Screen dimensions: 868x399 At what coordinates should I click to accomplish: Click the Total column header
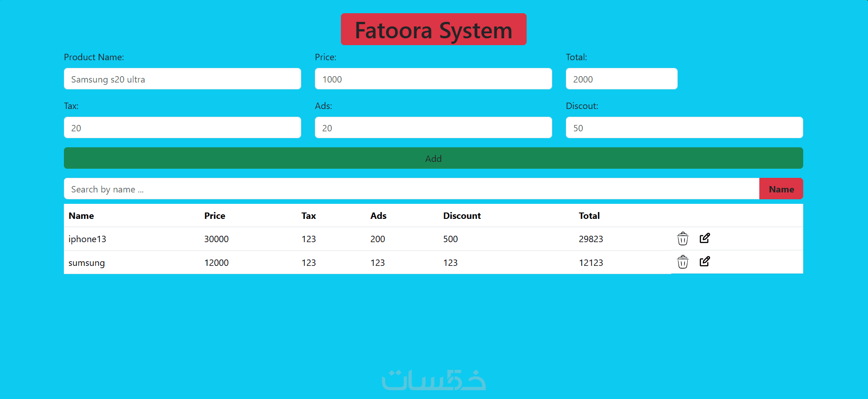pyautogui.click(x=589, y=216)
